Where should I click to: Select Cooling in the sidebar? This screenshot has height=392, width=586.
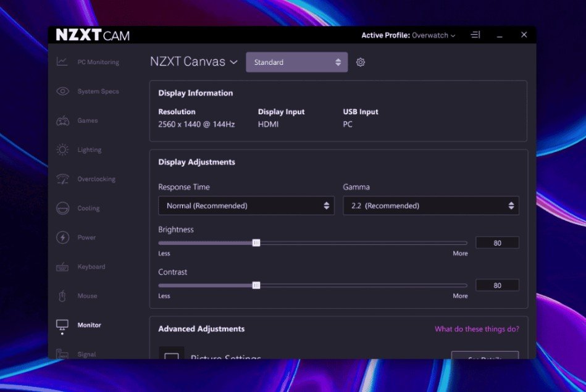point(88,208)
